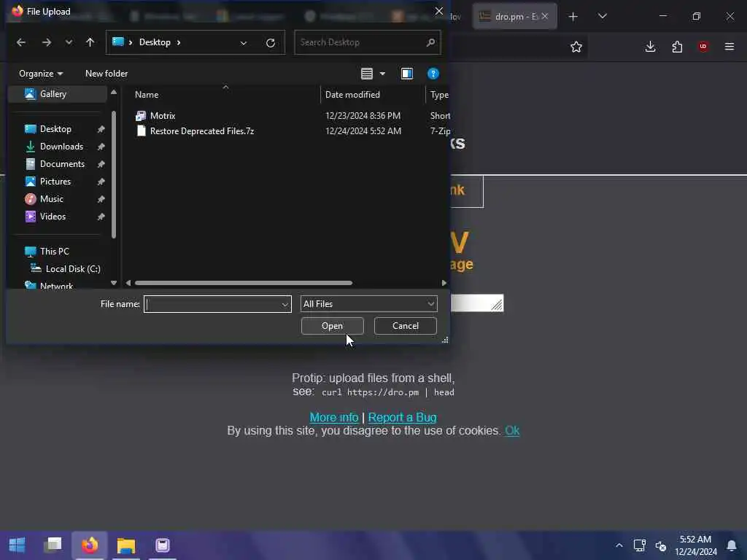Select Gallery in navigation pane
The width and height of the screenshot is (747, 560).
[57, 94]
